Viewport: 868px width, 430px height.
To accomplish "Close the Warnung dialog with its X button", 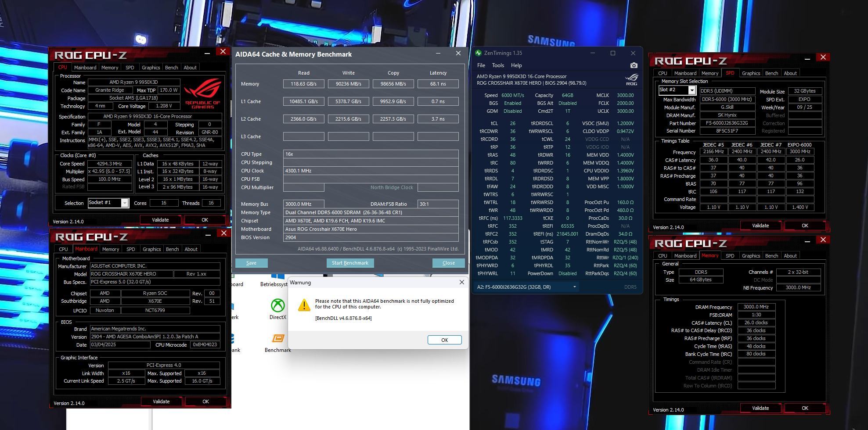I will point(461,282).
